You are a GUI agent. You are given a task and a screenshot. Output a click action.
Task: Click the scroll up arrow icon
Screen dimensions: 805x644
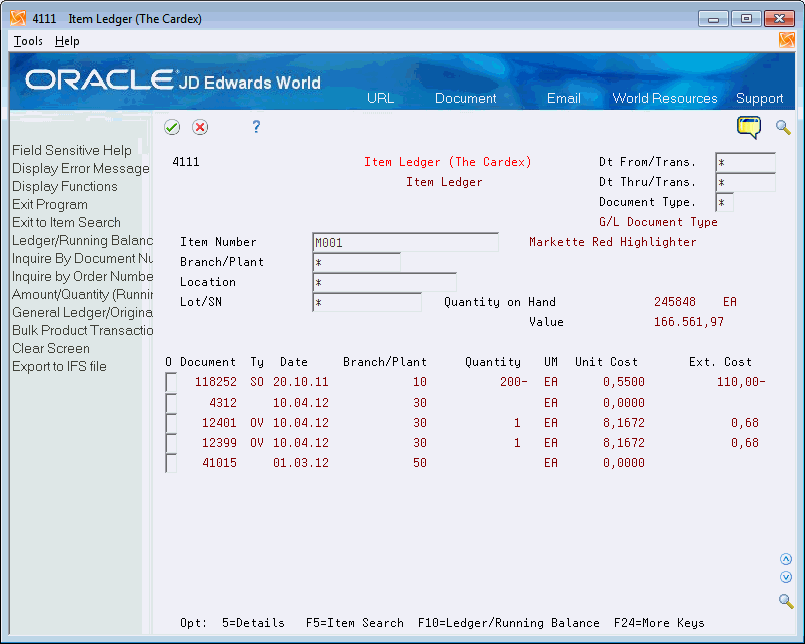[x=785, y=559]
